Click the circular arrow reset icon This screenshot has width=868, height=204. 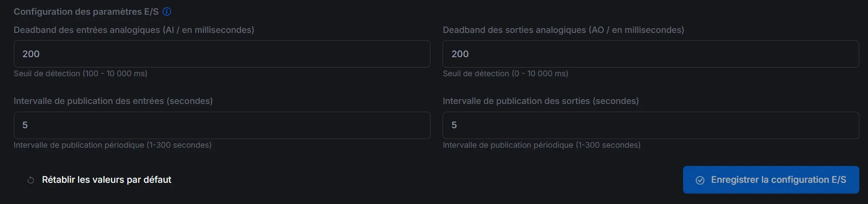[31, 180]
